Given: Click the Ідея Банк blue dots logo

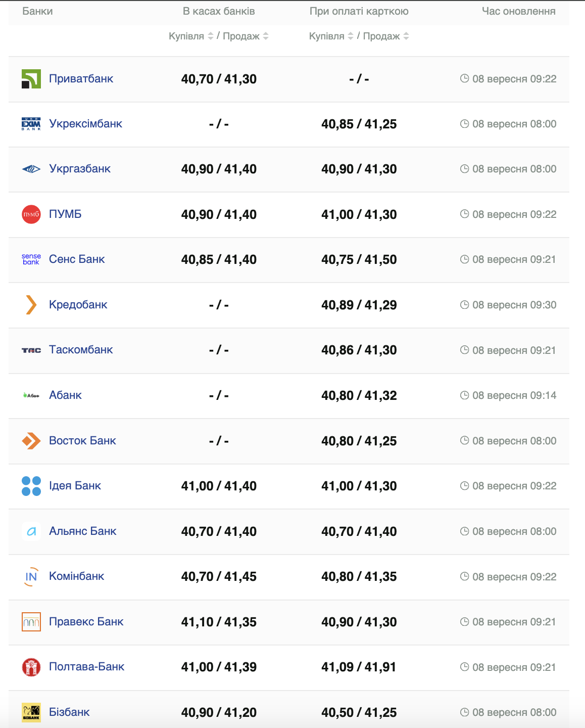Looking at the screenshot, I should click(31, 486).
